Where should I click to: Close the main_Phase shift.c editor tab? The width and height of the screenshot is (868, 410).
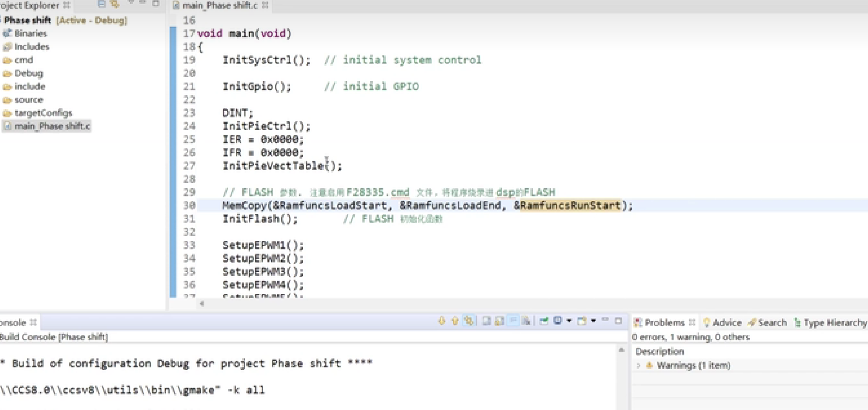tap(265, 5)
